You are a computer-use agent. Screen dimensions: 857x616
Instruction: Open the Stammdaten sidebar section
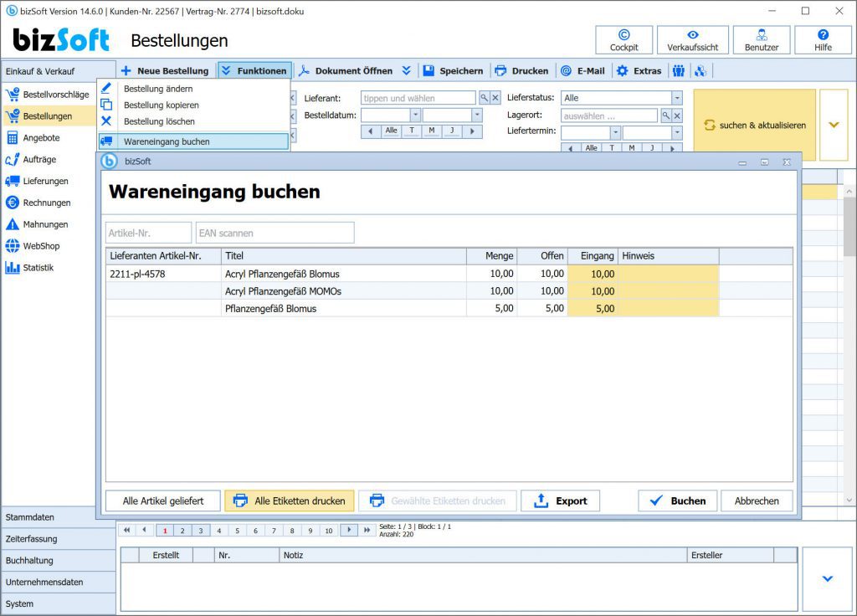tap(58, 517)
